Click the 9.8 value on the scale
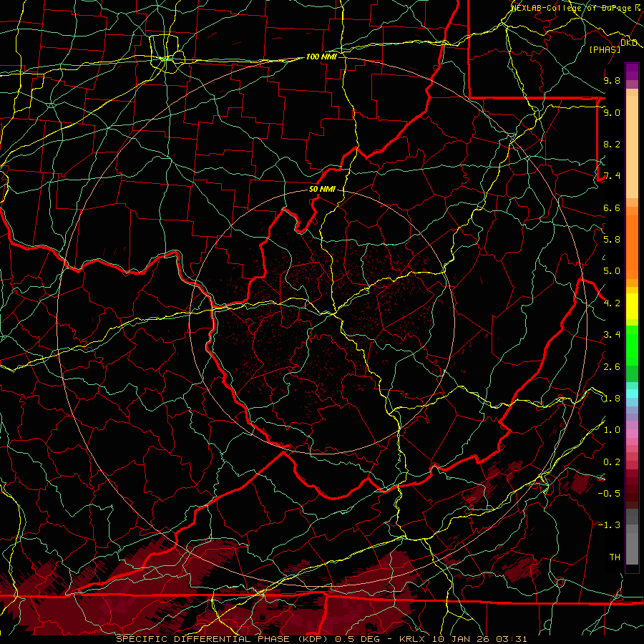The image size is (644, 644). (612, 81)
